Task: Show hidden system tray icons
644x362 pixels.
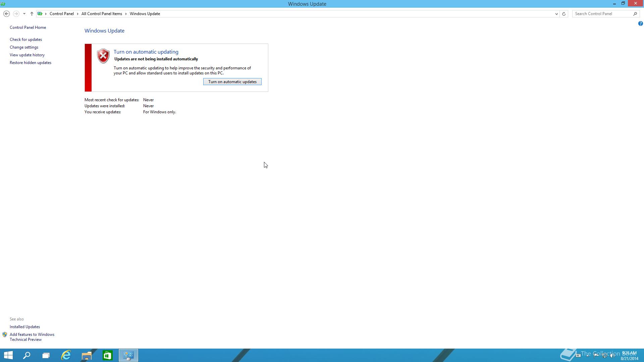Action: pos(588,356)
